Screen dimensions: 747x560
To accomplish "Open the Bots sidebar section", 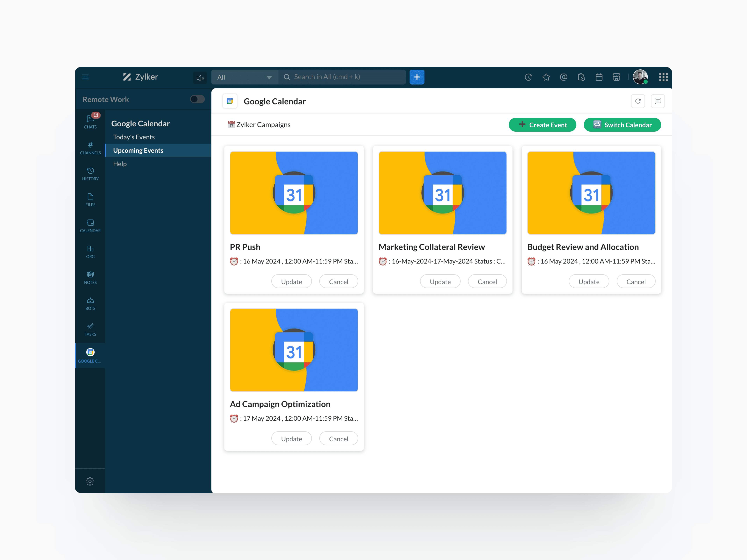I will pos(90,304).
